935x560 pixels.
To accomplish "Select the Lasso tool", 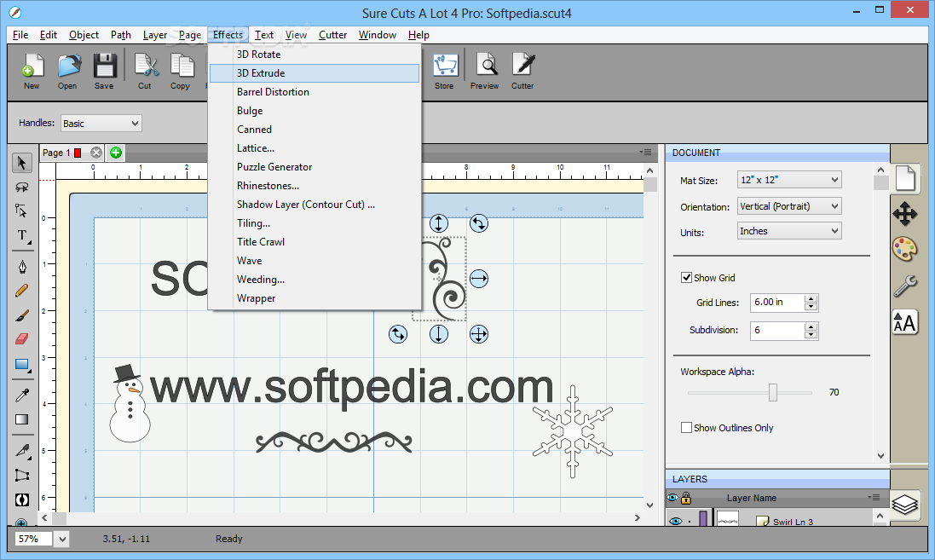I will click(x=22, y=188).
